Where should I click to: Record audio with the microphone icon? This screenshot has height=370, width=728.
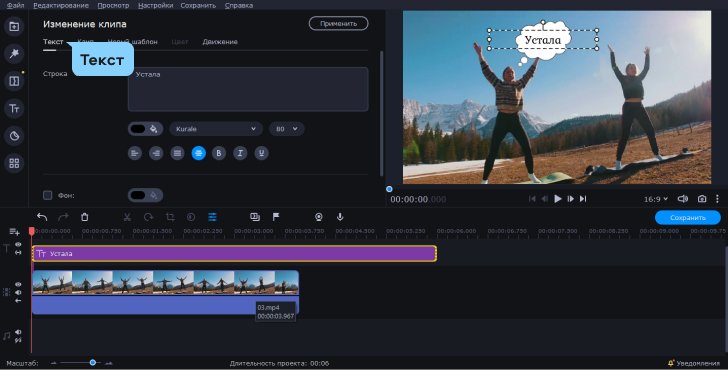point(340,217)
